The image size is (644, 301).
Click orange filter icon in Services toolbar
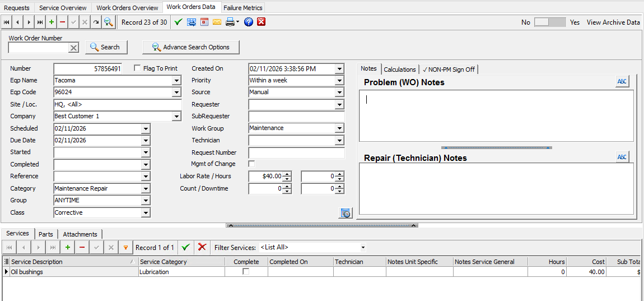125,248
